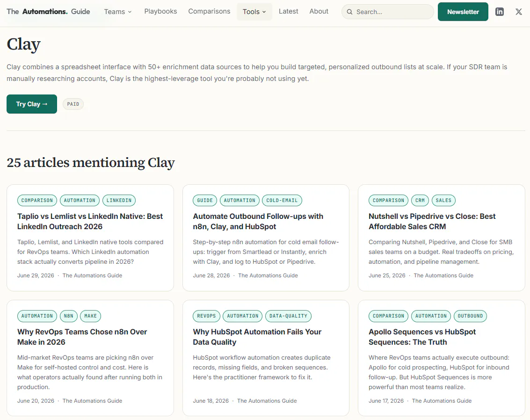The image size is (530, 420).
Task: Click AUTOMATION tag on Automate Outbound card
Action: coord(240,200)
